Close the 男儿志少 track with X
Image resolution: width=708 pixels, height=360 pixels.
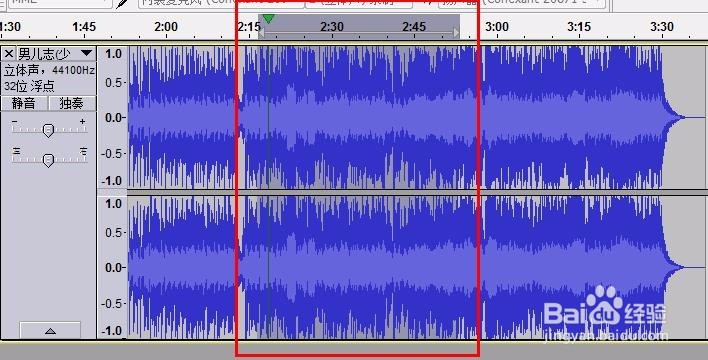(9, 54)
